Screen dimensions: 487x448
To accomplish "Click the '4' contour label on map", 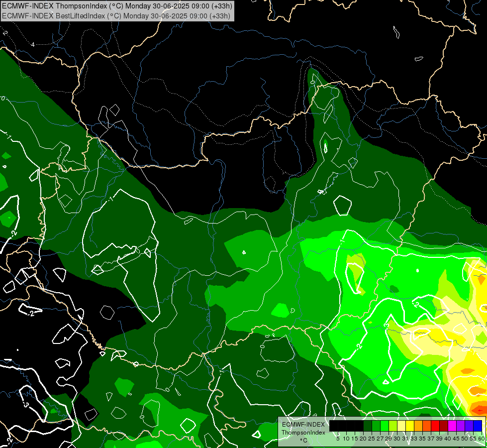I will point(33,45).
